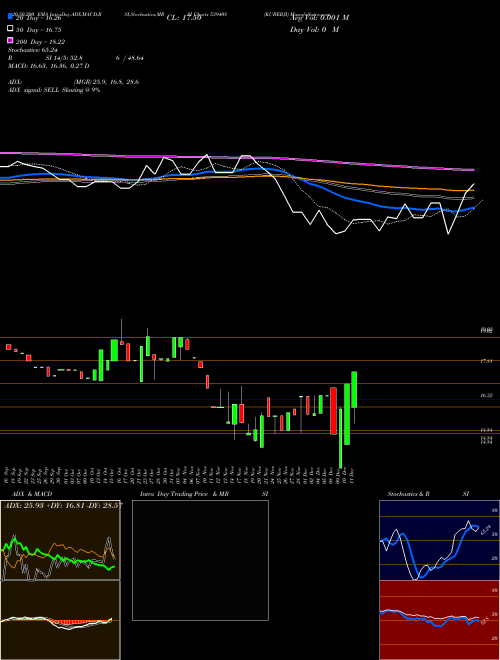500x660 pixels.
Task: Select the '200 Day - 18.22' label
Action: coord(40,42)
